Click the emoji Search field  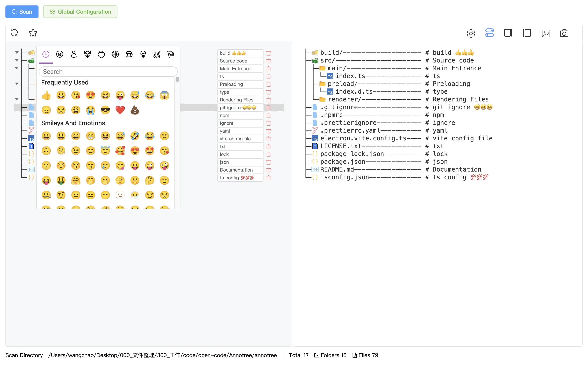[108, 72]
